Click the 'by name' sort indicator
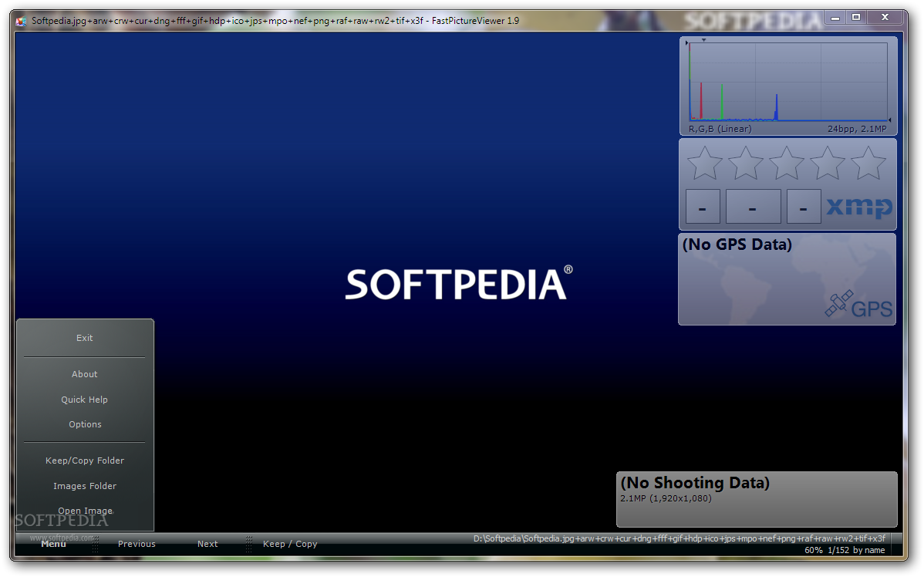924x577 pixels. 869,551
